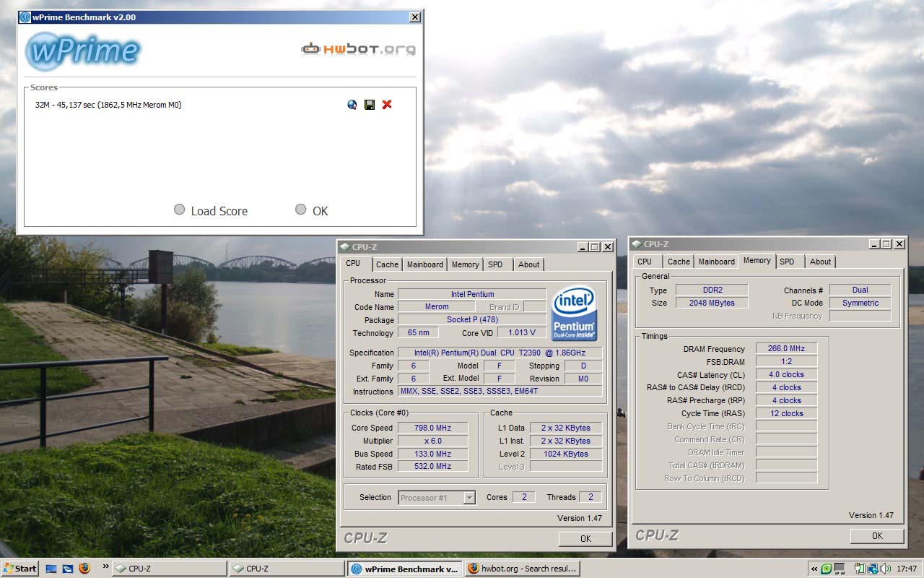Click the wPrime logo in benchmark window
Viewport: 924px width, 578px height.
tap(82, 51)
